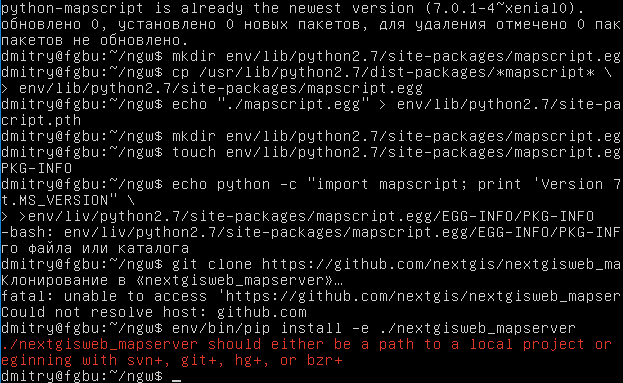Click the 'cript.pth' wrapped text
Viewport: 623px width, 383px height.
41,120
